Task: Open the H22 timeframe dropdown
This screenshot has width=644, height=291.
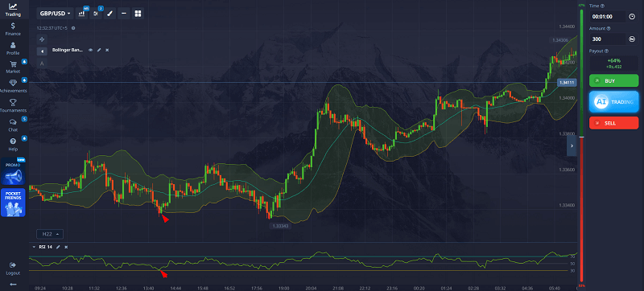Action: (50, 234)
